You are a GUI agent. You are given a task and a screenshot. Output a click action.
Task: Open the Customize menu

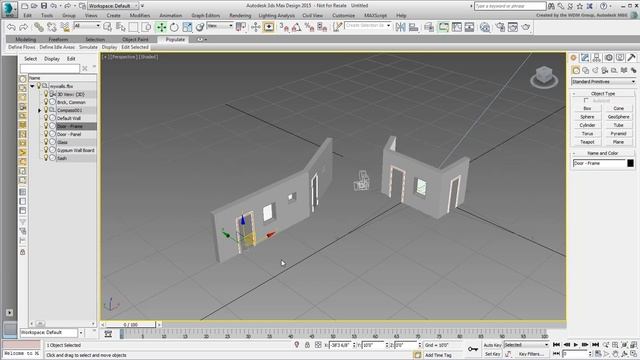(343, 16)
